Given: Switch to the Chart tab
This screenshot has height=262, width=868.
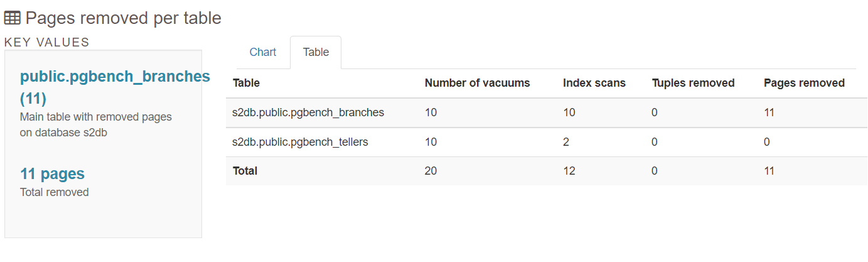Looking at the screenshot, I should point(263,52).
